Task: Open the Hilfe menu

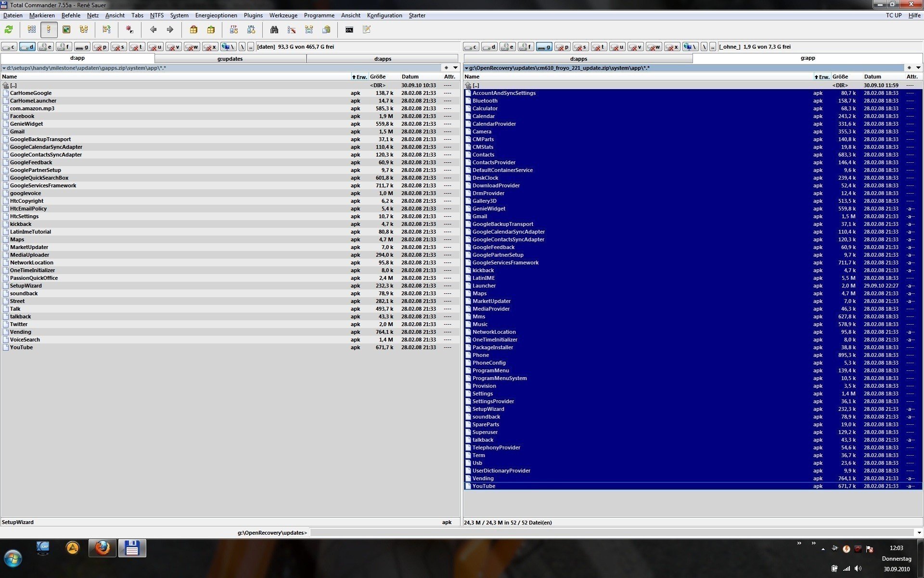Action: [914, 15]
